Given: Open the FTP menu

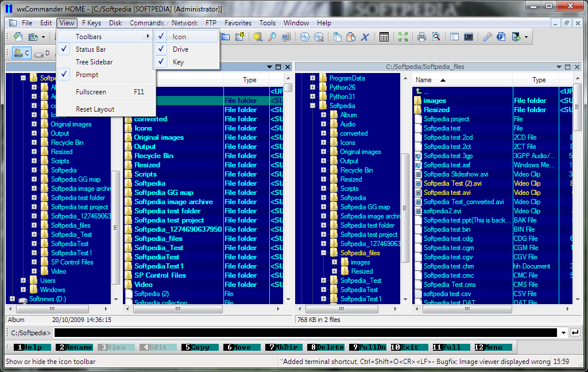Looking at the screenshot, I should (211, 23).
